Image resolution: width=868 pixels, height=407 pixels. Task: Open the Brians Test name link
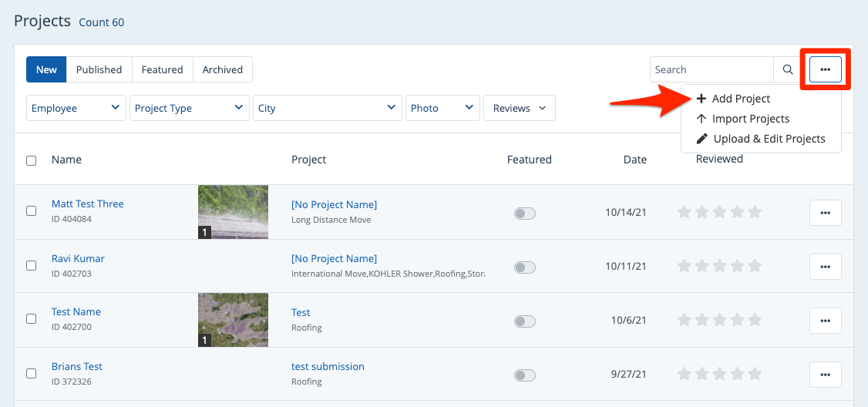(77, 366)
